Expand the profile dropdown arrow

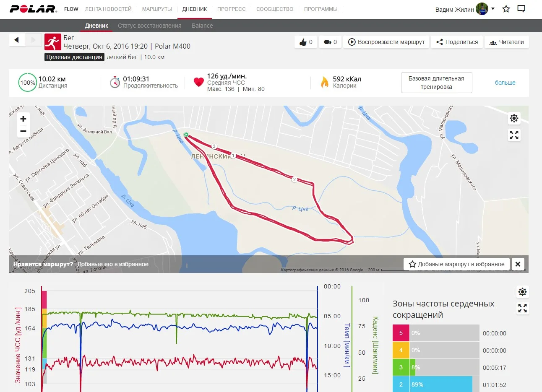click(493, 9)
